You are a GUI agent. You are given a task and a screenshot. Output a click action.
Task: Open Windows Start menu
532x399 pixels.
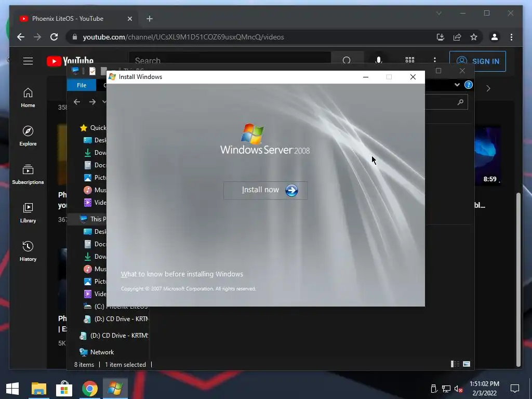tap(12, 389)
